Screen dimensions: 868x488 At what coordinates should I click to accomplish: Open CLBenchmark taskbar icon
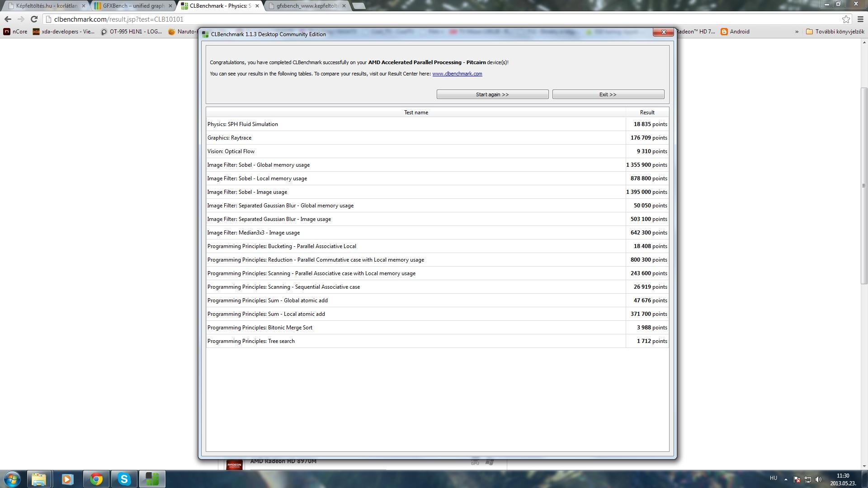tap(152, 479)
